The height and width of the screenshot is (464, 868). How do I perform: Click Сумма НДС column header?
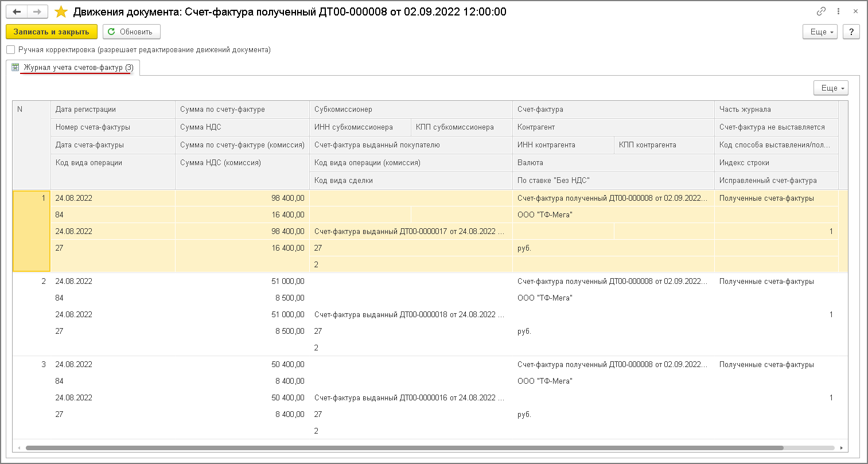point(242,127)
